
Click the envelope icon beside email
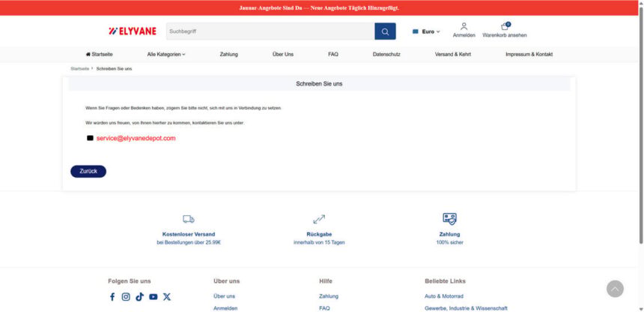(90, 138)
